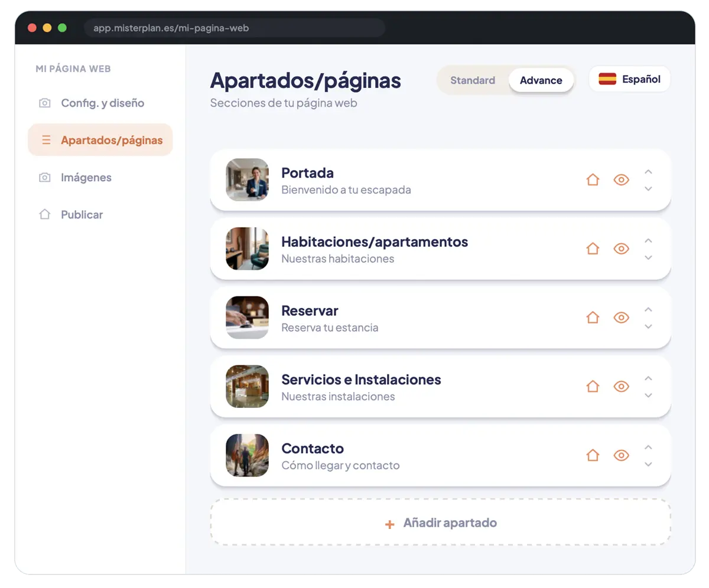The height and width of the screenshot is (588, 709).
Task: Move Servicios e Instalaciones up with chevron
Action: point(648,378)
